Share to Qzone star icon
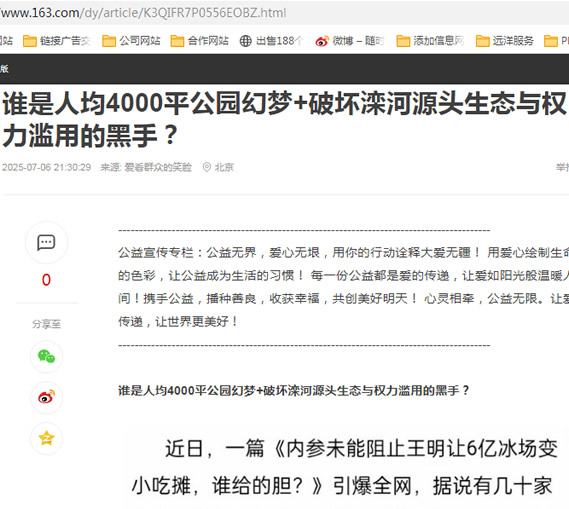 coord(46,438)
